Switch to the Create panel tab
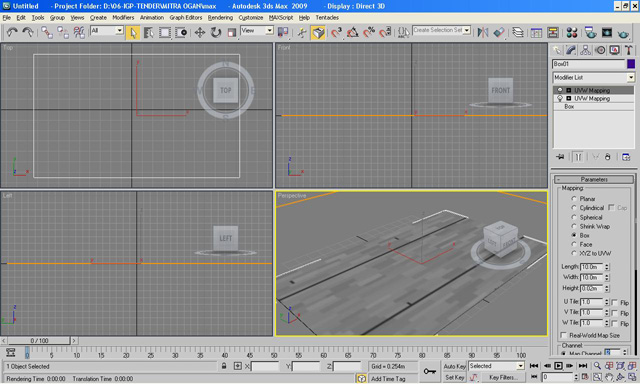This screenshot has width=640, height=384. click(557, 50)
